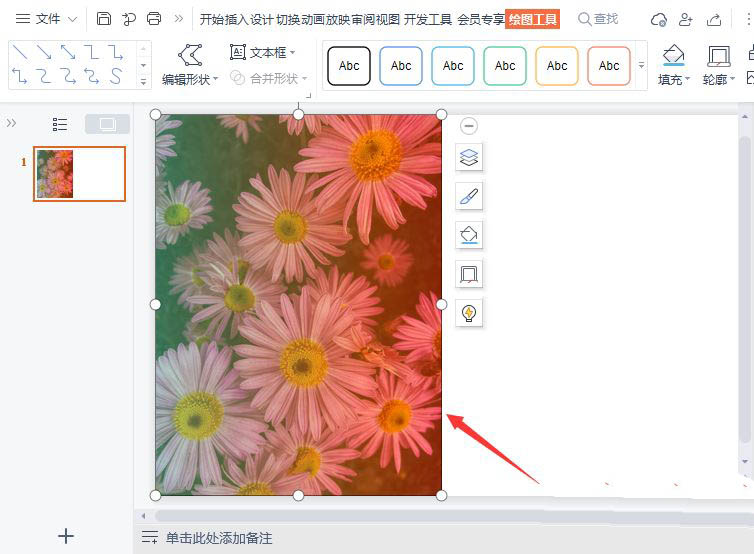
Task: Click the shape outline floating icon
Action: click(x=469, y=274)
